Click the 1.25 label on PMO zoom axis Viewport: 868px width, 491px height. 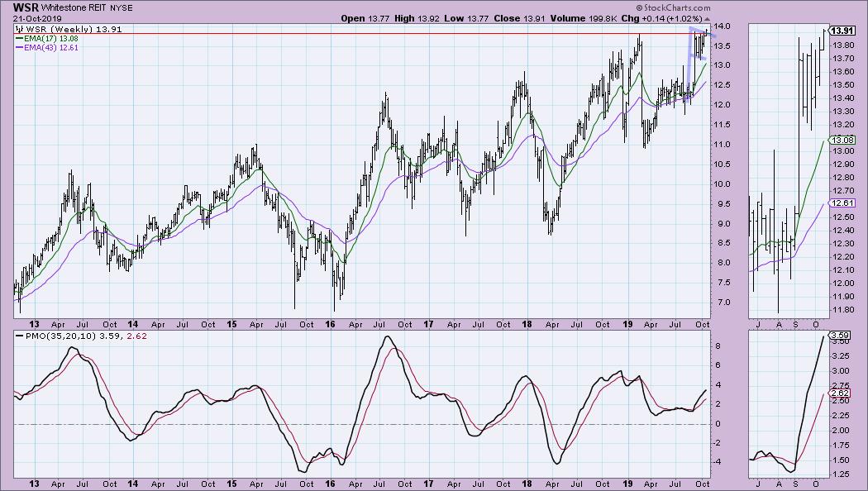pyautogui.click(x=841, y=474)
